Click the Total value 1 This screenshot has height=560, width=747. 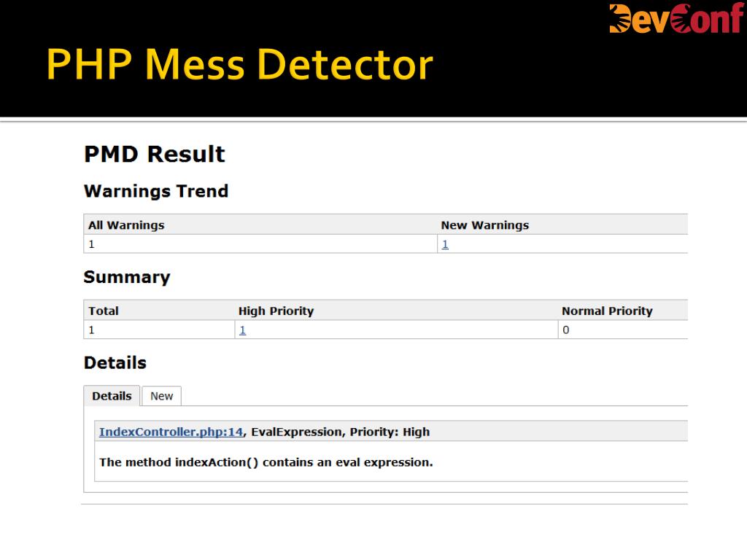[x=91, y=330]
